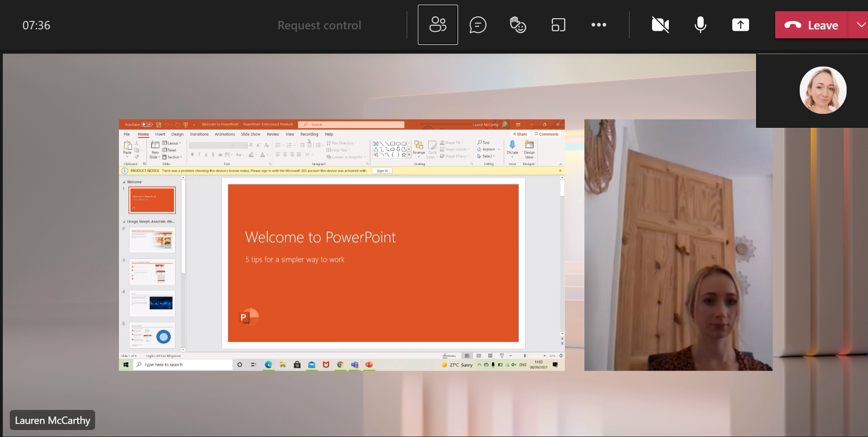868x437 pixels.
Task: Click the PowerPoint Save icon
Action: point(159,125)
